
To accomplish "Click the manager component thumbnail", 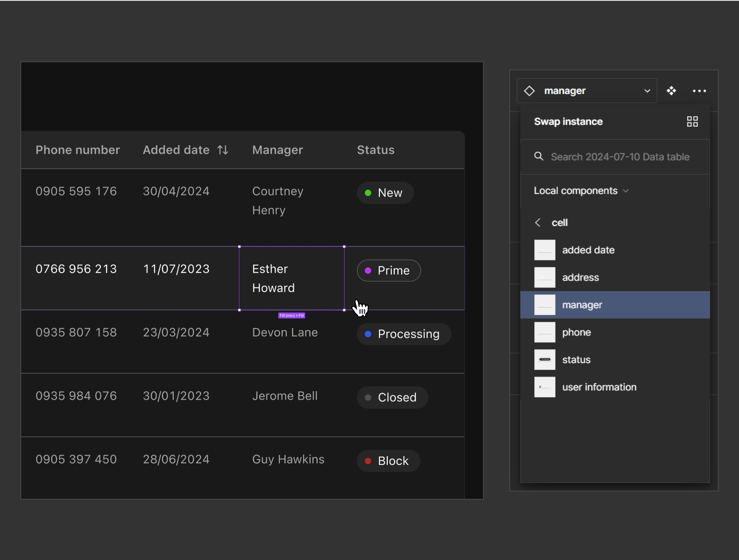I will (544, 305).
